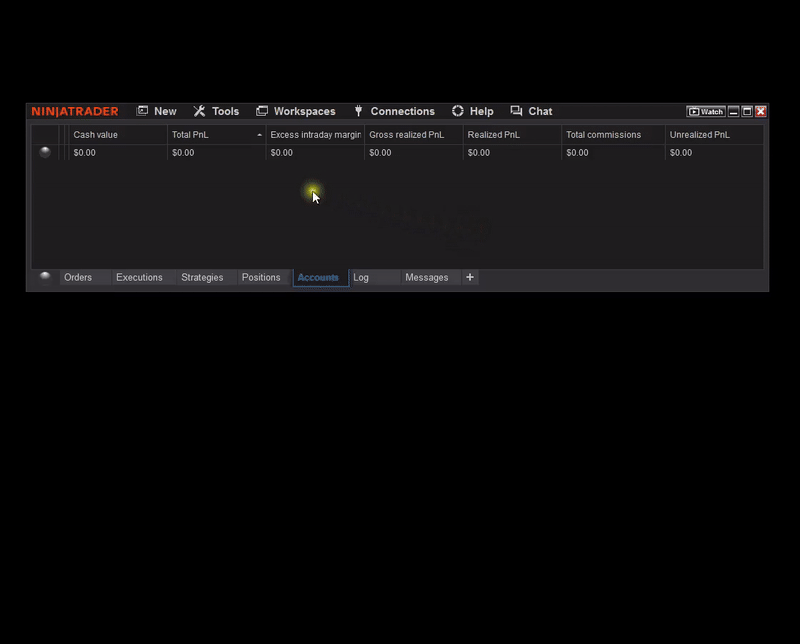Image resolution: width=800 pixels, height=644 pixels.
Task: Open the Tools menu
Action: coord(216,111)
